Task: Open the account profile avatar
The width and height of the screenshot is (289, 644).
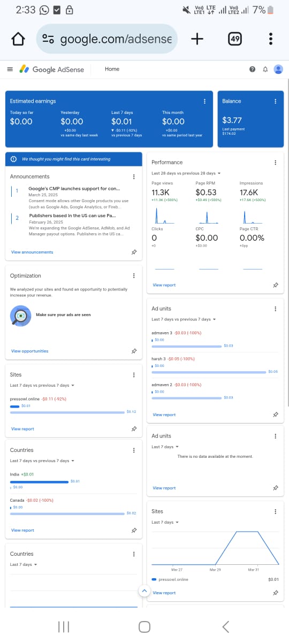Action: click(x=278, y=69)
